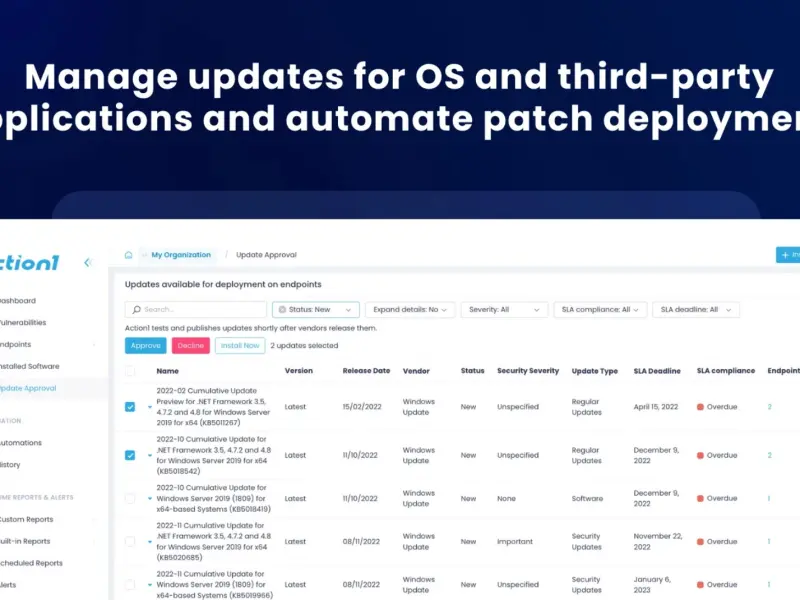Click the 'Software' update type cell
This screenshot has width=800, height=600.
pyautogui.click(x=587, y=498)
